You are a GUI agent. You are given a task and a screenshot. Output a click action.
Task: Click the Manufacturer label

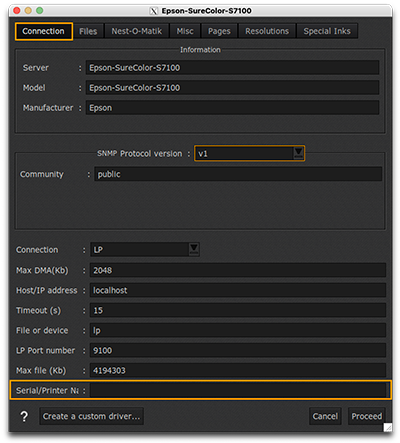click(x=48, y=108)
